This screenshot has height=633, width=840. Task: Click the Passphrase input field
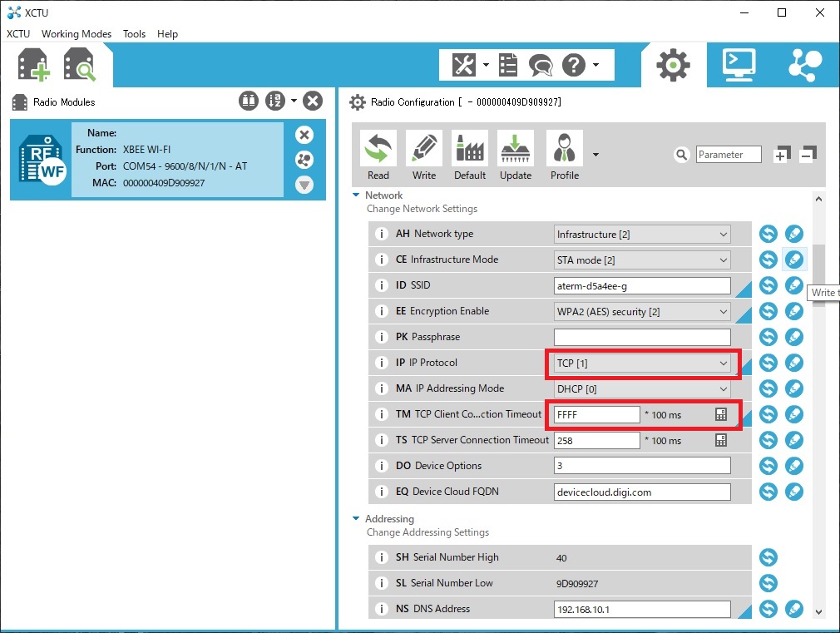pos(642,338)
